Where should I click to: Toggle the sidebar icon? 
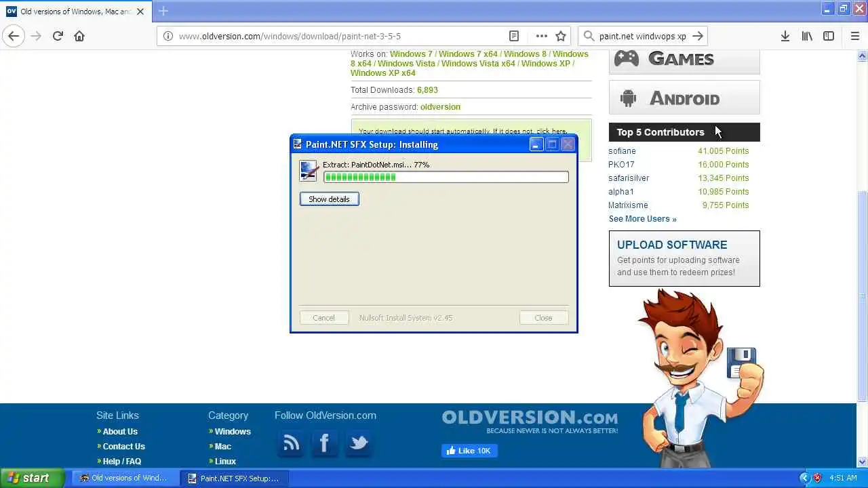tap(829, 36)
